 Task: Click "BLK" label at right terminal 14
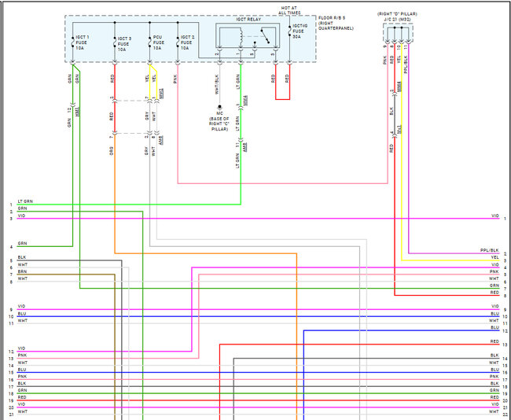tap(494, 356)
